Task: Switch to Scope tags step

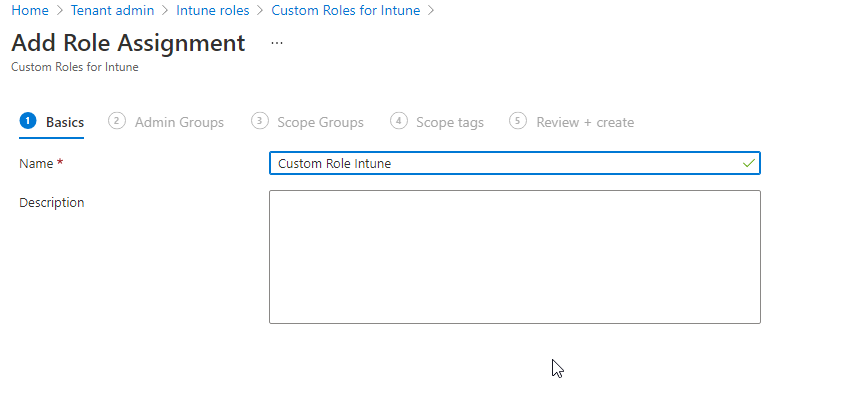Action: [x=437, y=122]
